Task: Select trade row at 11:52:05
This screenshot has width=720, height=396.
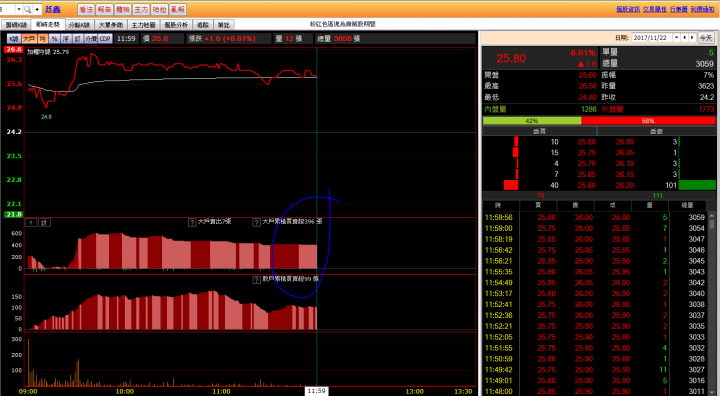Action: 595,337
